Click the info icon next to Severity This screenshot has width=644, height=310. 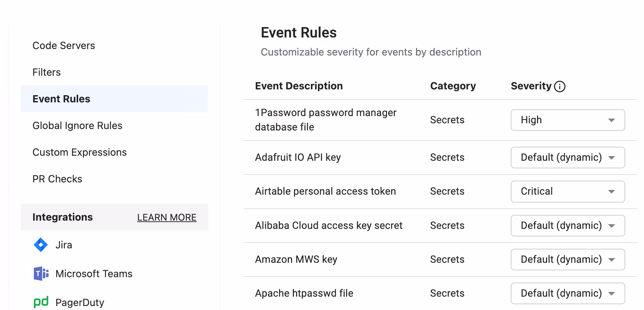[560, 87]
